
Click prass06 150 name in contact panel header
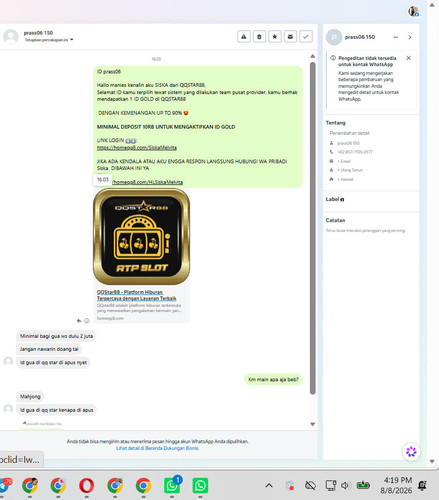tap(360, 37)
